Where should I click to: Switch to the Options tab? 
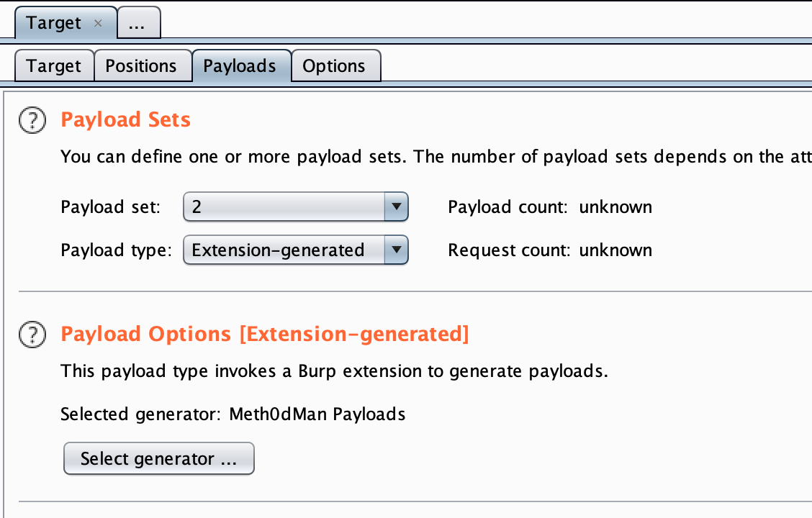(335, 65)
